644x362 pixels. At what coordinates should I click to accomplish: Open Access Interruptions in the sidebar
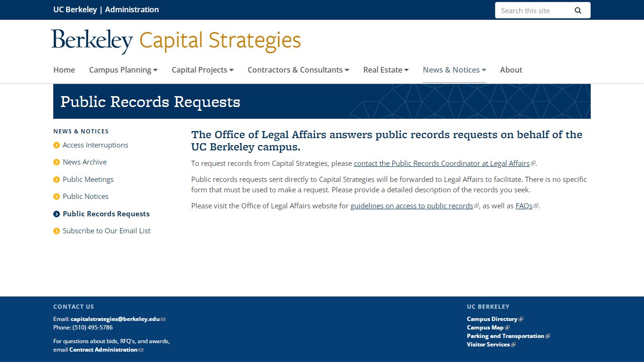pos(95,145)
